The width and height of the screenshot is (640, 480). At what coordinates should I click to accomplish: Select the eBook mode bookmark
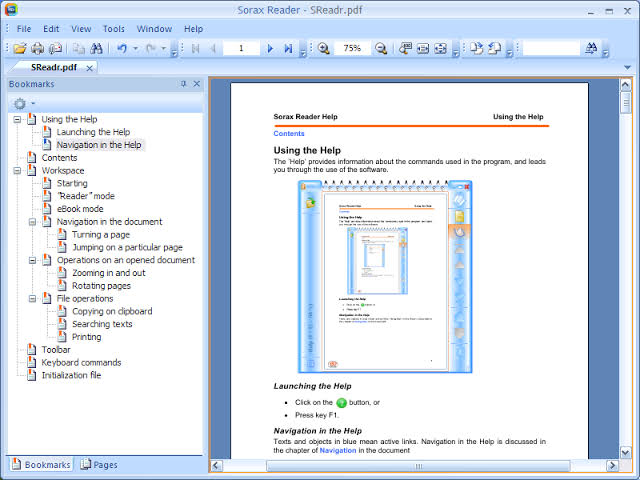point(80,209)
